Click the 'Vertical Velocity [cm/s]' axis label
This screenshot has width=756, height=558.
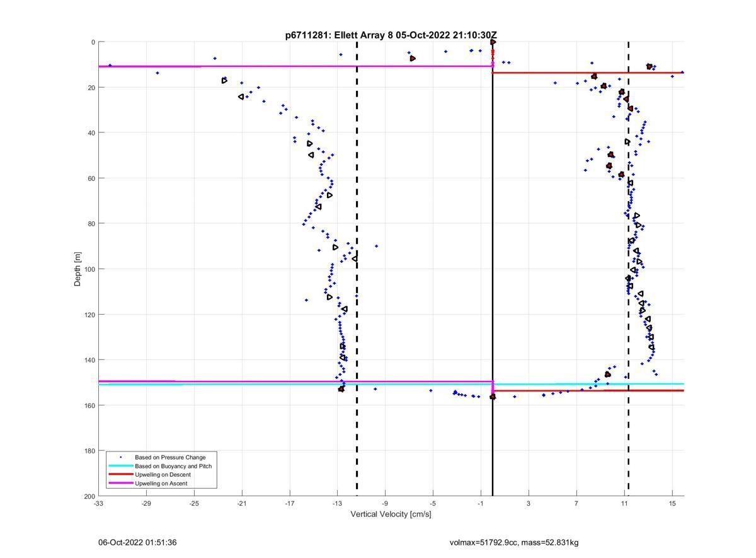pos(391,514)
